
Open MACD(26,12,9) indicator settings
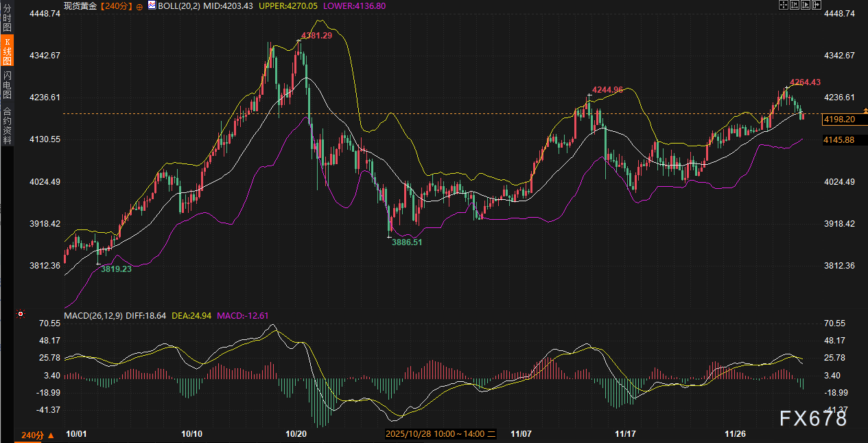point(92,316)
